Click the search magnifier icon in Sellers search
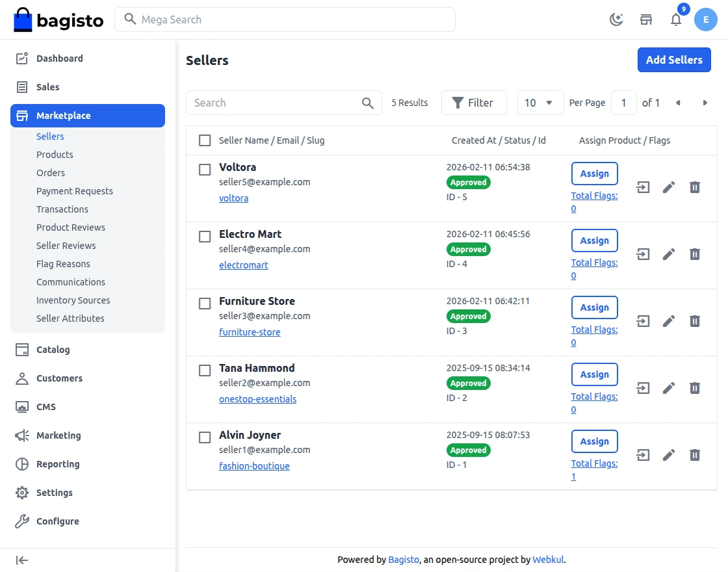Viewport: 728px width, 572px height. tap(368, 103)
